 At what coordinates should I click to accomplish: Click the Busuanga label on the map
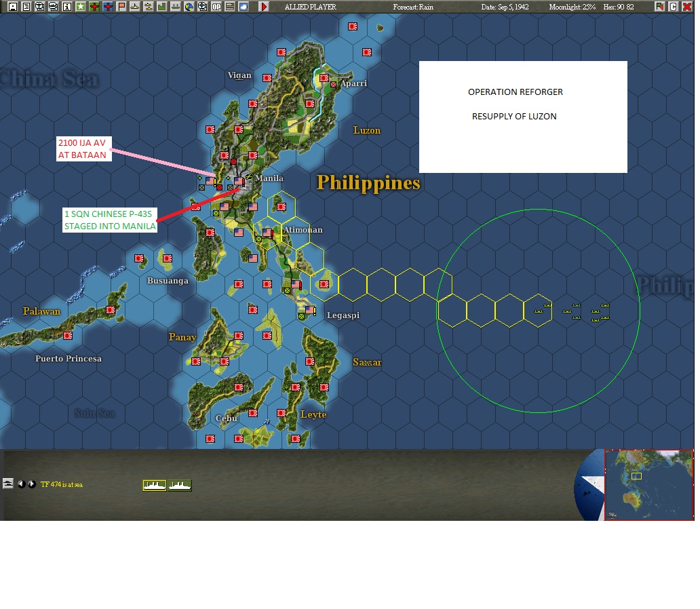pyautogui.click(x=168, y=281)
